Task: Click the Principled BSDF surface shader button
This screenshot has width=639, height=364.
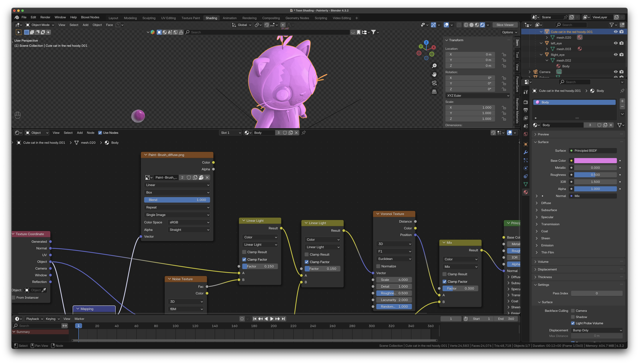Action: [x=593, y=151]
